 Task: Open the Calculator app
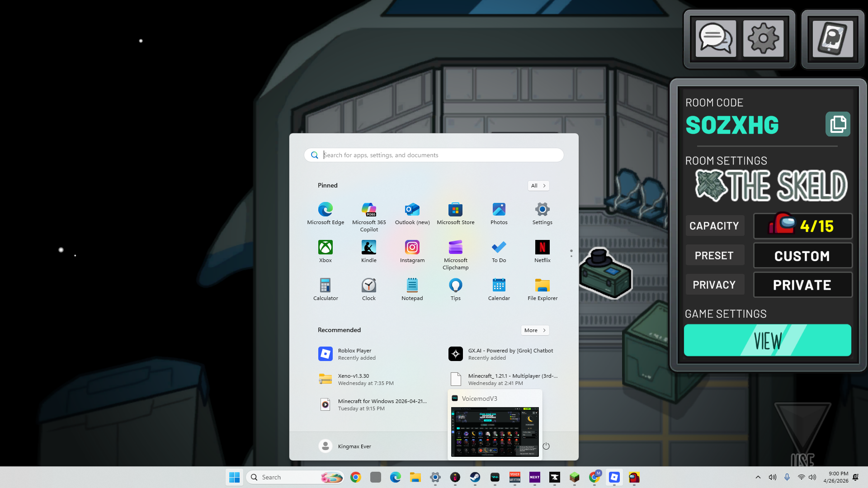[325, 290]
